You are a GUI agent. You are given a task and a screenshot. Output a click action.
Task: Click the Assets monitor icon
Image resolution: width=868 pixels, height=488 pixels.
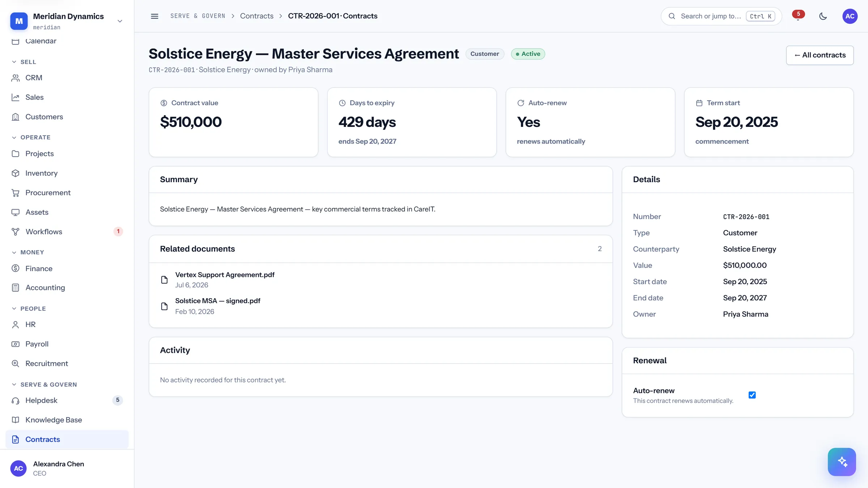(15, 212)
